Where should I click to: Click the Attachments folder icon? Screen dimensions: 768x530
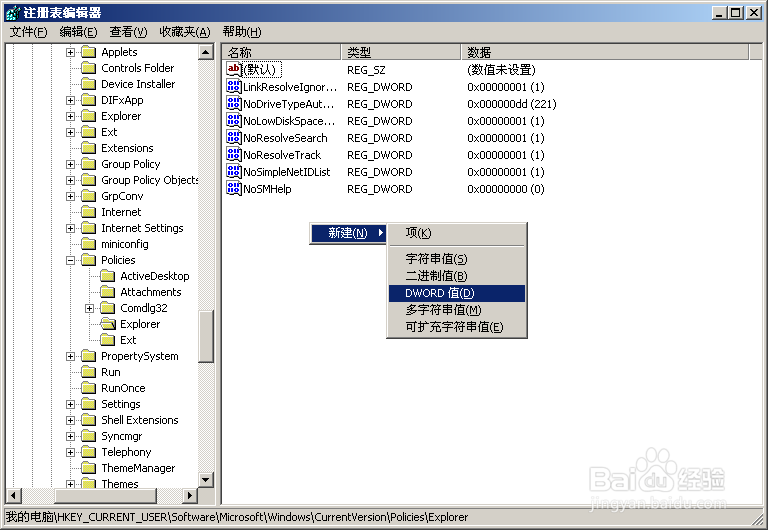pos(108,292)
